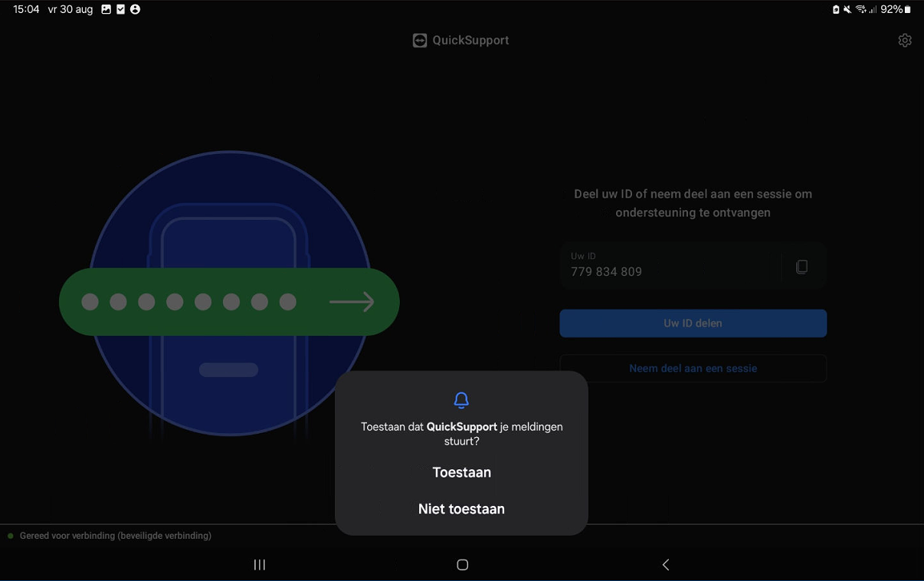Tap the Back navigation arrow
924x581 pixels.
(665, 565)
